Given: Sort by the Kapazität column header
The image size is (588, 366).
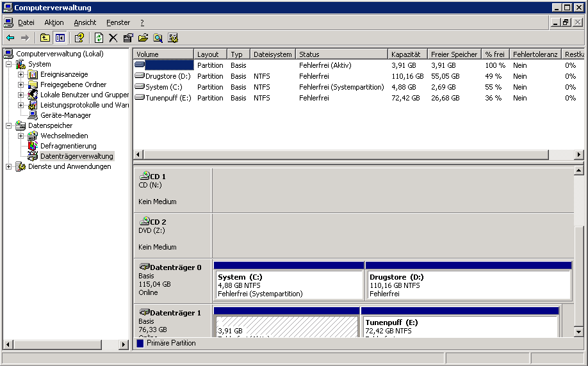Looking at the screenshot, I should (x=407, y=54).
